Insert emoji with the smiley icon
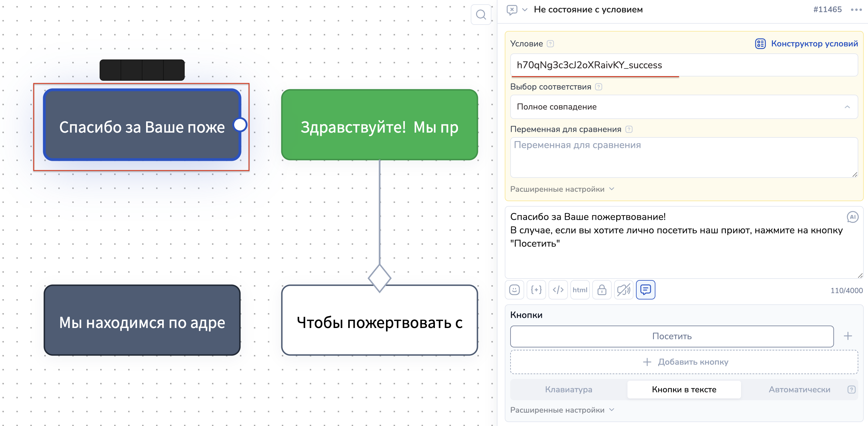The image size is (868, 426). point(514,289)
